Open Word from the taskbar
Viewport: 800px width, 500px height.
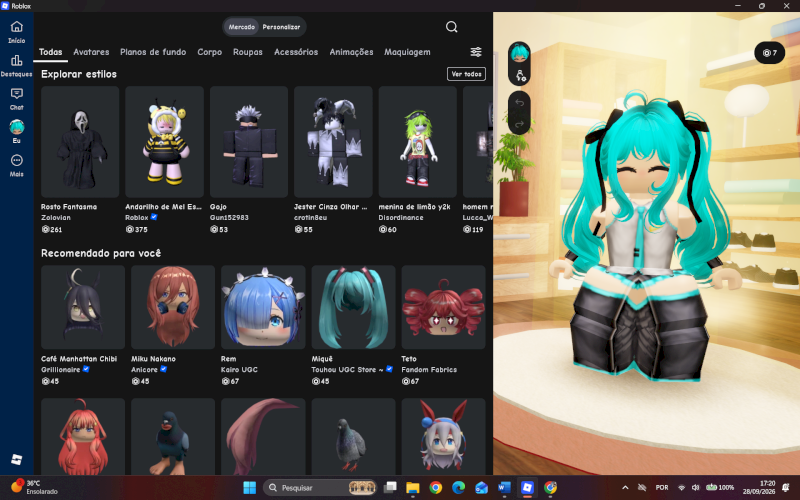click(x=504, y=488)
